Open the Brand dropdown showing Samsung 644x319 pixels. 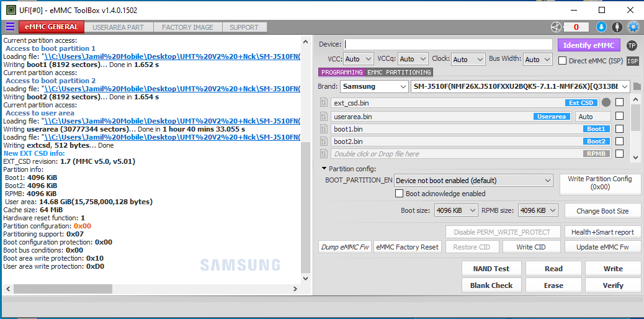coord(373,87)
